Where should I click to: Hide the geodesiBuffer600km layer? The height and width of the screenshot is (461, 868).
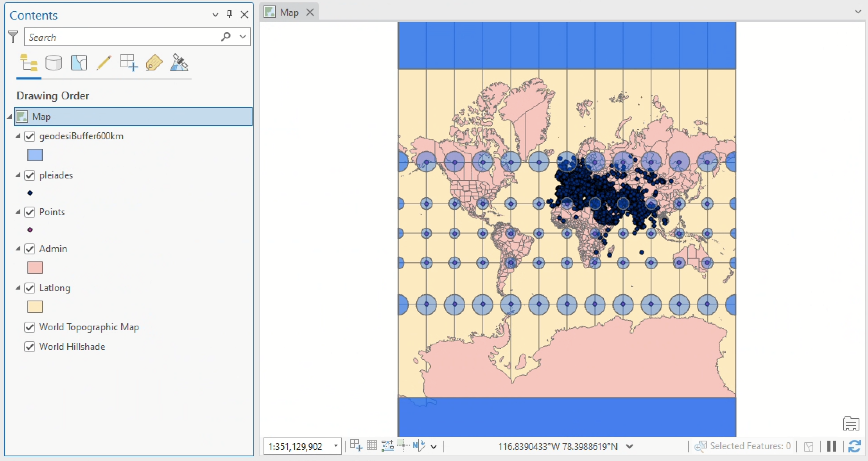point(30,136)
